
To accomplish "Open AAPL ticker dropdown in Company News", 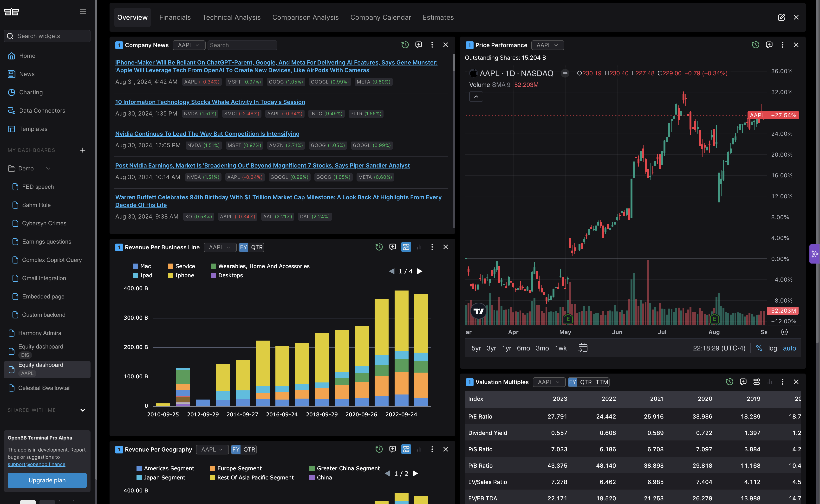I will (189, 45).
